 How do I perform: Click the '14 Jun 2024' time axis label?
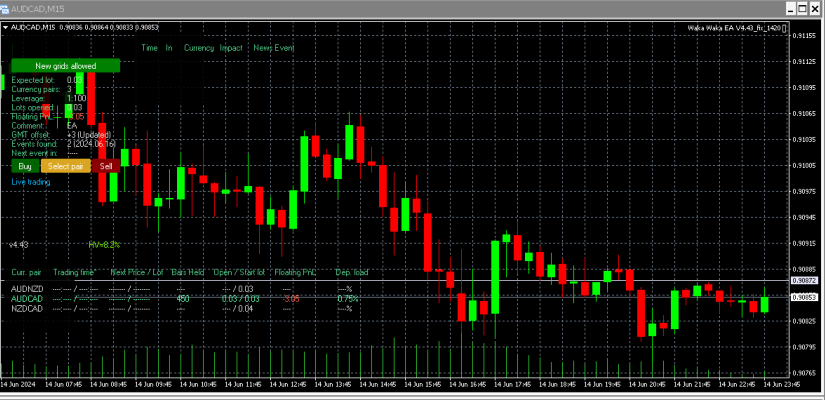[x=17, y=385]
